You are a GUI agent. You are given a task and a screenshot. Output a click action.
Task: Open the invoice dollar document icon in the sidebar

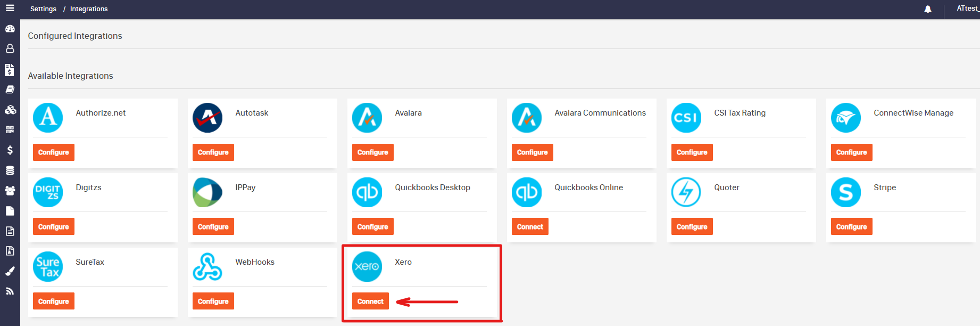click(x=10, y=70)
